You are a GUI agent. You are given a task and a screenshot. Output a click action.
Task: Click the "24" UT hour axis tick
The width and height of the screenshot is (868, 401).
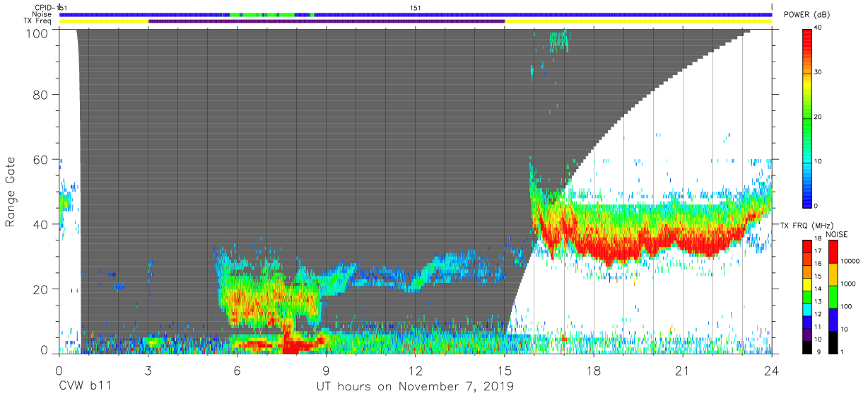772,371
